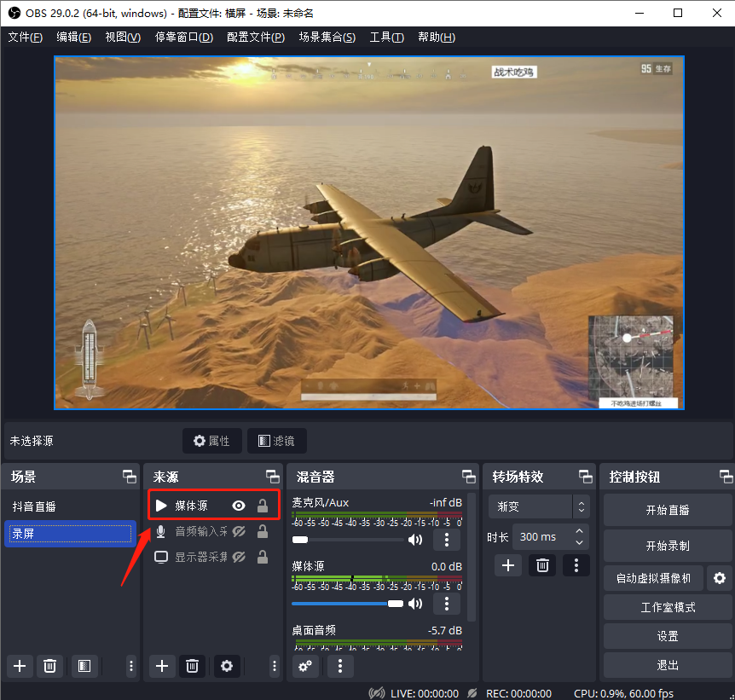Viewport: 735px width, 700px height.
Task: Open the 停靠窗口(D) menu
Action: pos(184,37)
